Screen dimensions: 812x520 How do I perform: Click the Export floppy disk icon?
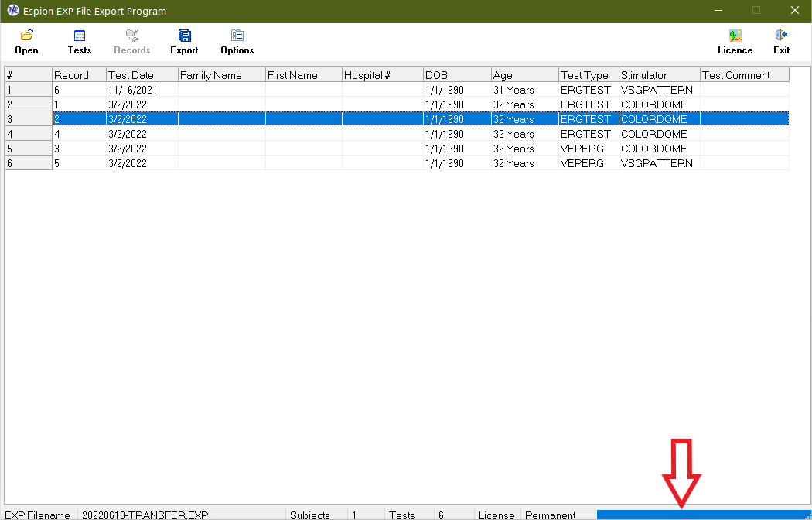[x=184, y=36]
